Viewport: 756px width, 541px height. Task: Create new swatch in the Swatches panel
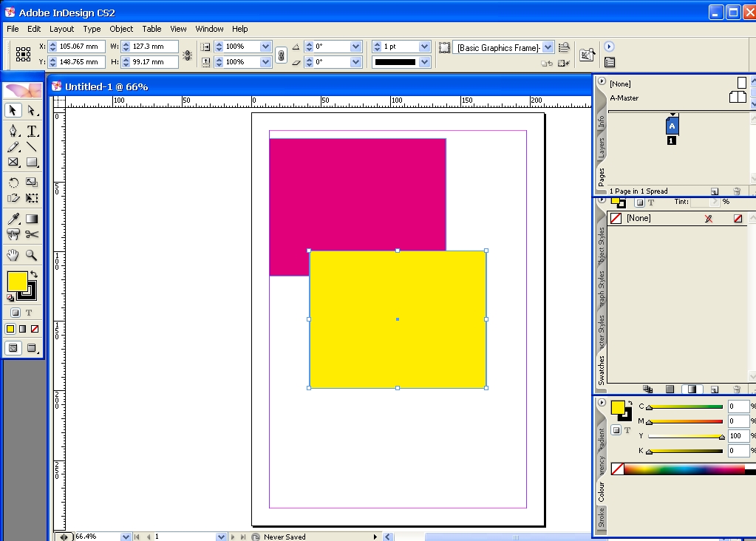[x=715, y=389]
